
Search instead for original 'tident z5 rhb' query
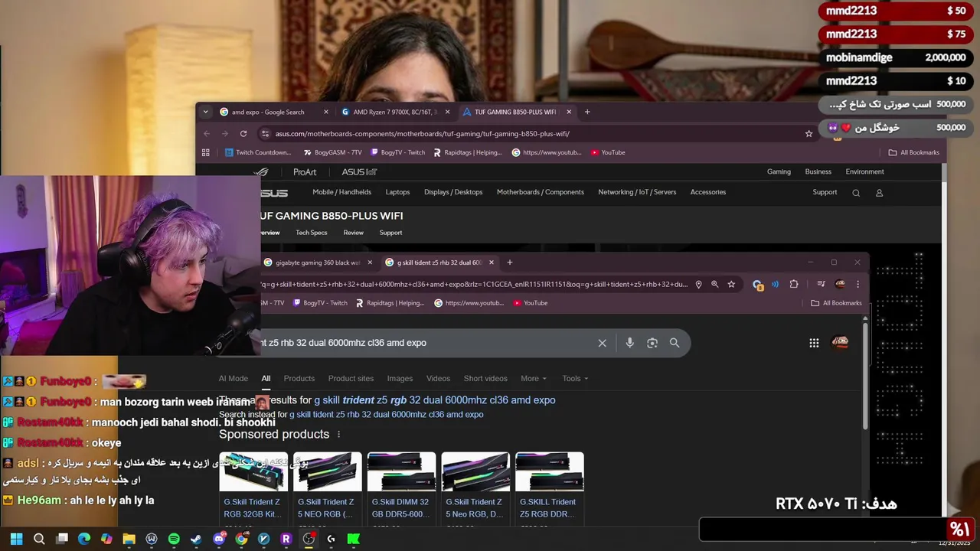386,415
